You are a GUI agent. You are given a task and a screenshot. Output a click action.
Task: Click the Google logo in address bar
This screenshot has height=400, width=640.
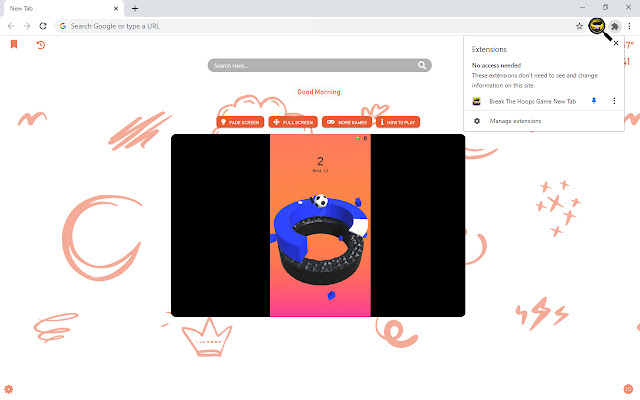63,26
